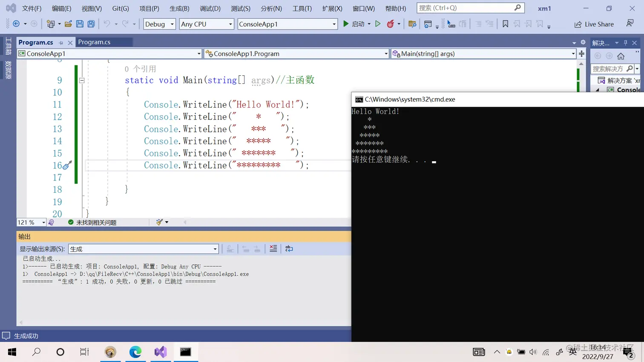The width and height of the screenshot is (644, 362).
Task: Open the 工具箱 side panel tab
Action: (x=9, y=46)
